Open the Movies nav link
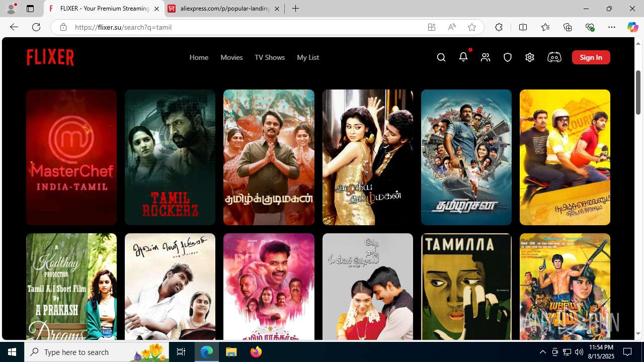Viewport: 644px width, 362px height. (x=231, y=57)
